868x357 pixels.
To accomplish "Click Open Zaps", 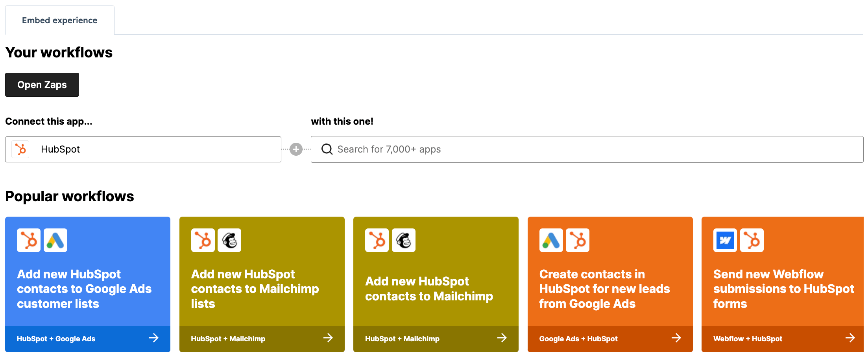I will (x=42, y=85).
